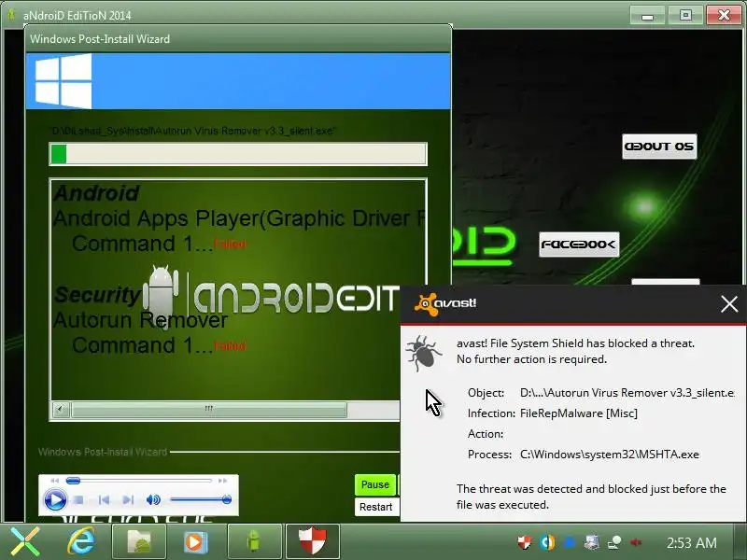Fast forward using the small forward arrows
Viewport: 747px width, 560px height.
pyautogui.click(x=222, y=481)
